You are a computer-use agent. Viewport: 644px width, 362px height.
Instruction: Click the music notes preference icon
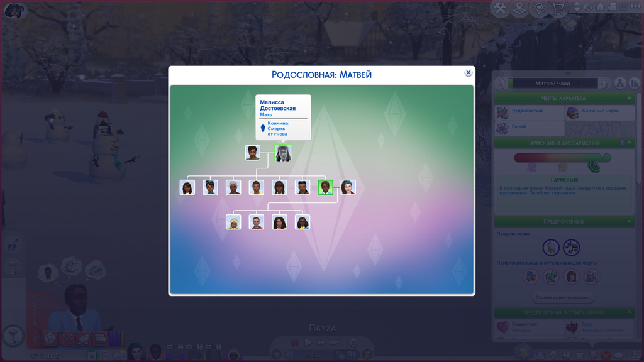point(571,248)
